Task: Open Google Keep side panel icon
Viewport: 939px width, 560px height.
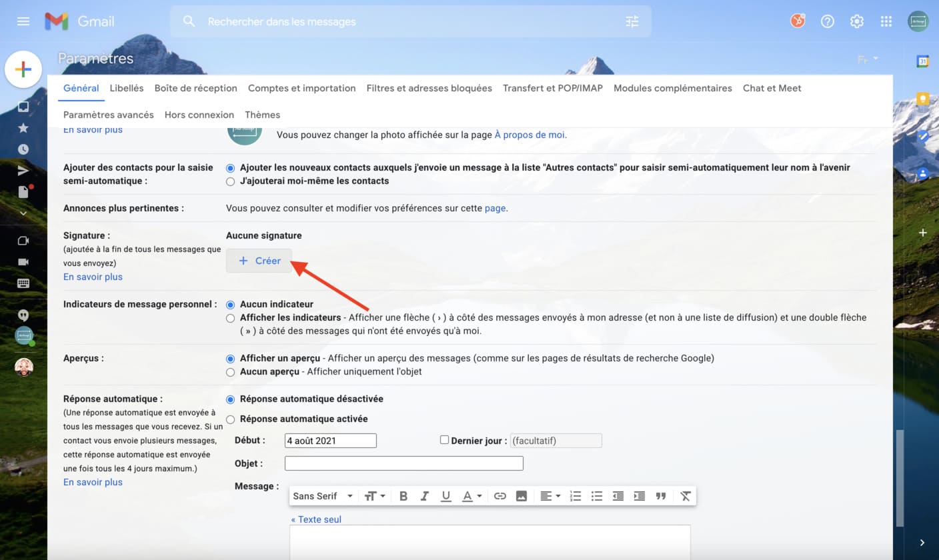Action: click(x=923, y=99)
